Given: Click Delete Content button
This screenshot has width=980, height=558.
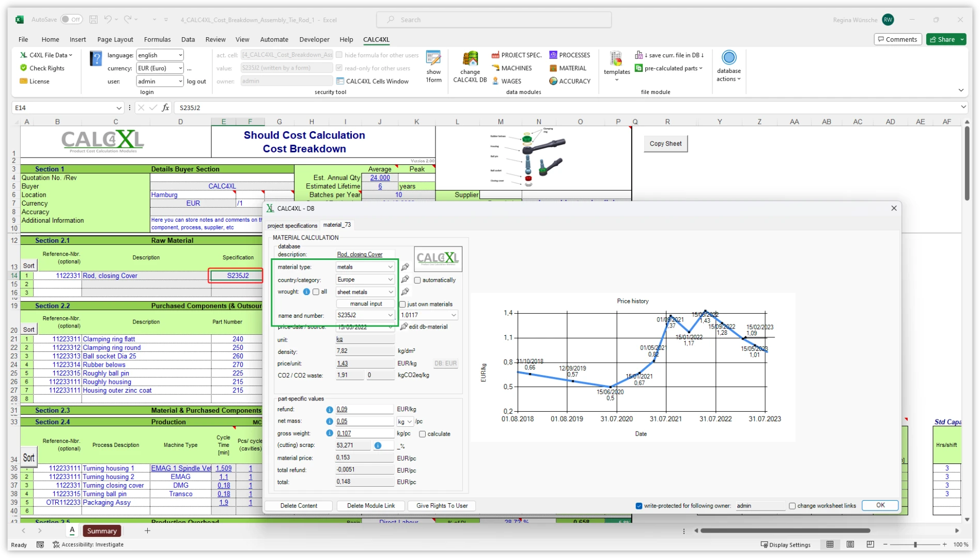Looking at the screenshot, I should (x=299, y=506).
